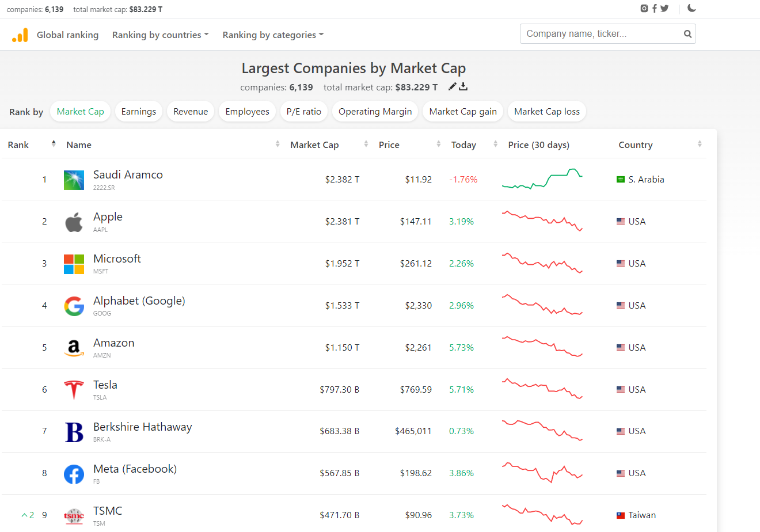This screenshot has height=532, width=760.
Task: Click the Saudi Aramco logo
Action: coord(74,180)
